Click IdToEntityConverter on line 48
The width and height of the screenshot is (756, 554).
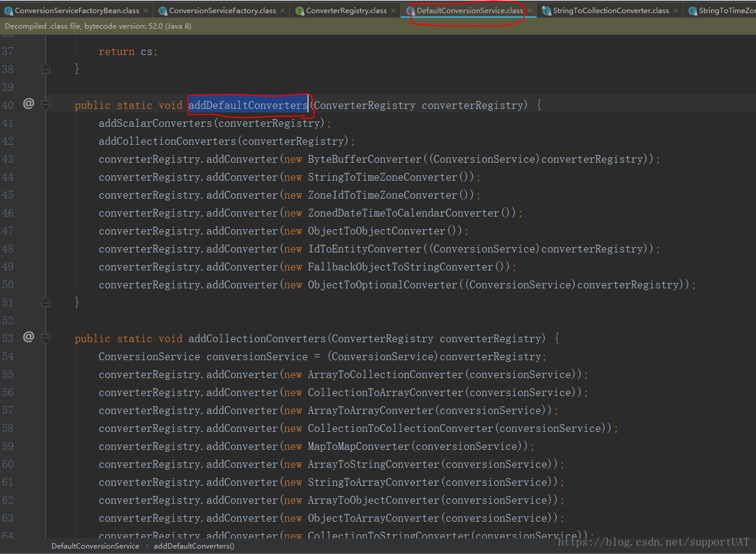(x=365, y=249)
